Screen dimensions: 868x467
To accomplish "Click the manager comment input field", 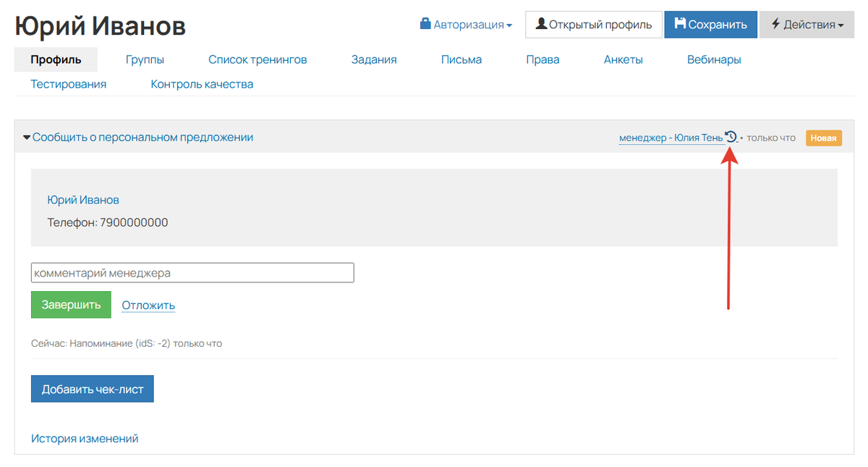I will click(x=192, y=273).
